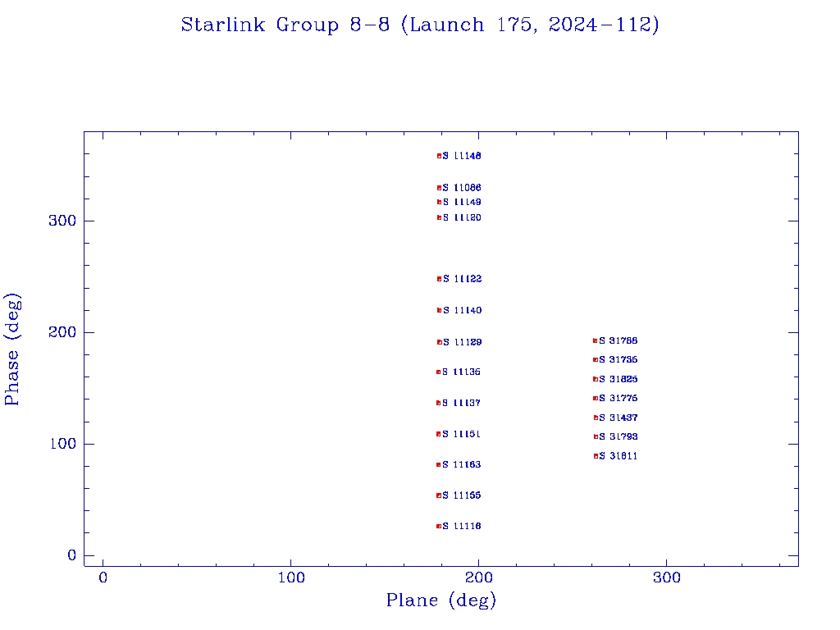This screenshot has width=840, height=630.
Task: Select the S 11155 satellite label
Action: (462, 495)
